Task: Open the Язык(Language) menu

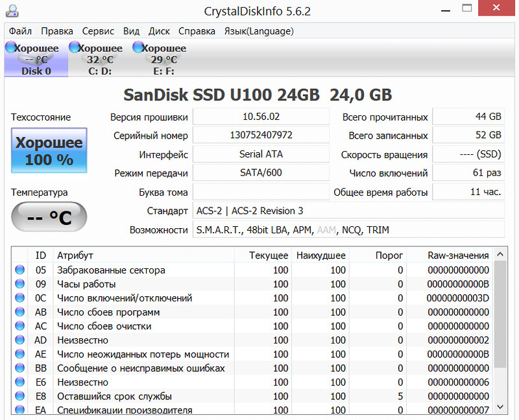Action: (x=259, y=31)
